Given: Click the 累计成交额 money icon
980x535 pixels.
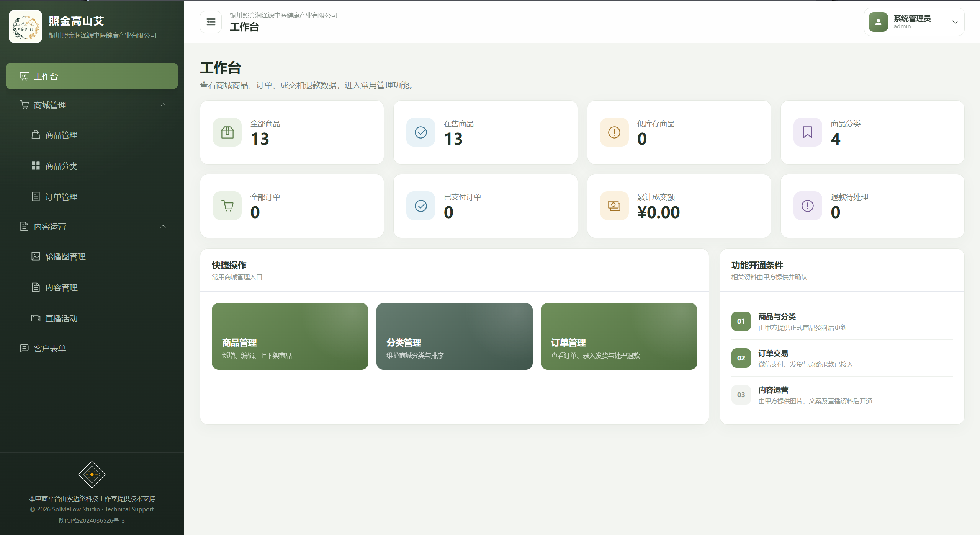Looking at the screenshot, I should 614,206.
